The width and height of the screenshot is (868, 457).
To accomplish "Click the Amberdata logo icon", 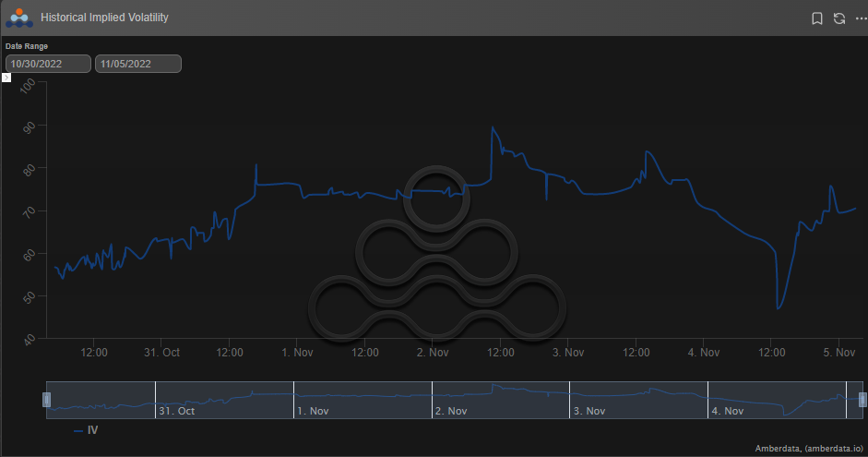I will 19,18.
